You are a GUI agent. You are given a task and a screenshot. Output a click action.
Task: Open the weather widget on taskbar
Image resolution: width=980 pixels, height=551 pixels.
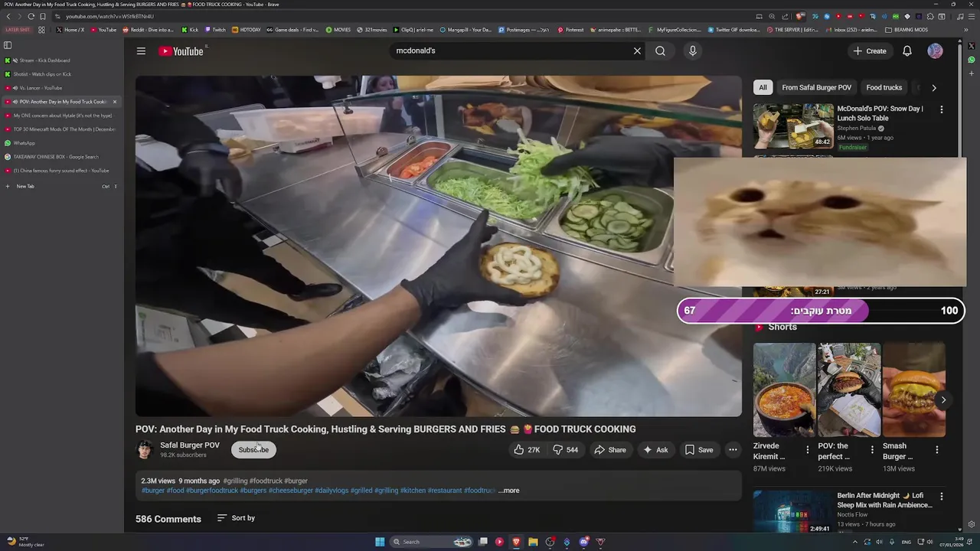point(24,542)
